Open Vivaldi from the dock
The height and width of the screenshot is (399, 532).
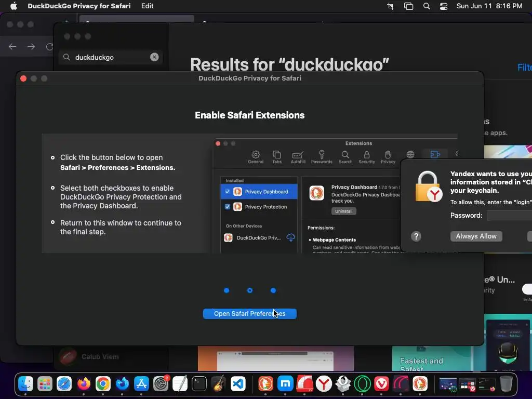pyautogui.click(x=381, y=384)
